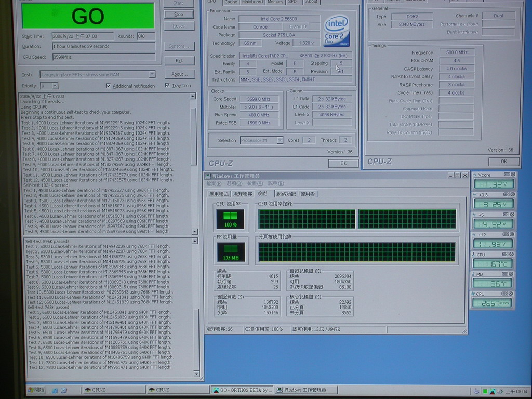Click the green GO status banner

point(88,16)
